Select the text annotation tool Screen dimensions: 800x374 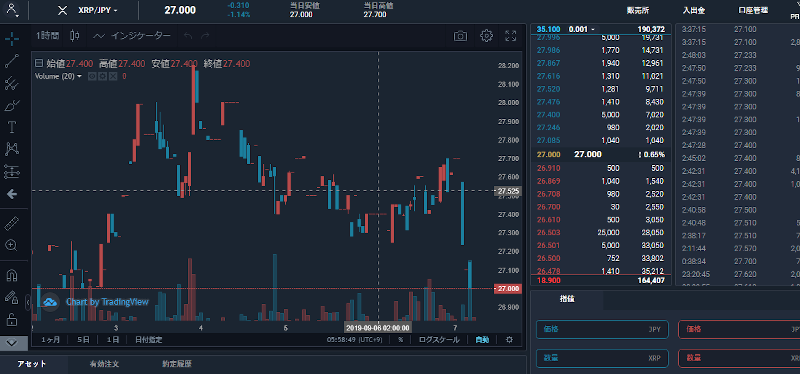tap(12, 127)
